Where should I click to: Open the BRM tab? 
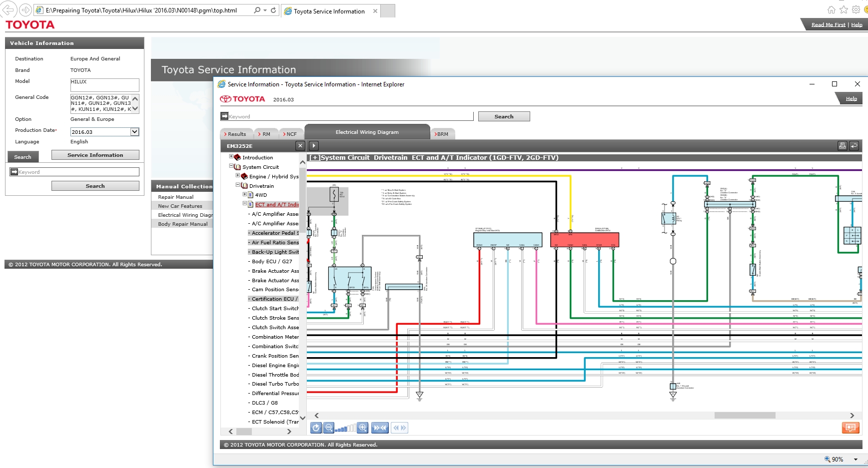pos(442,134)
